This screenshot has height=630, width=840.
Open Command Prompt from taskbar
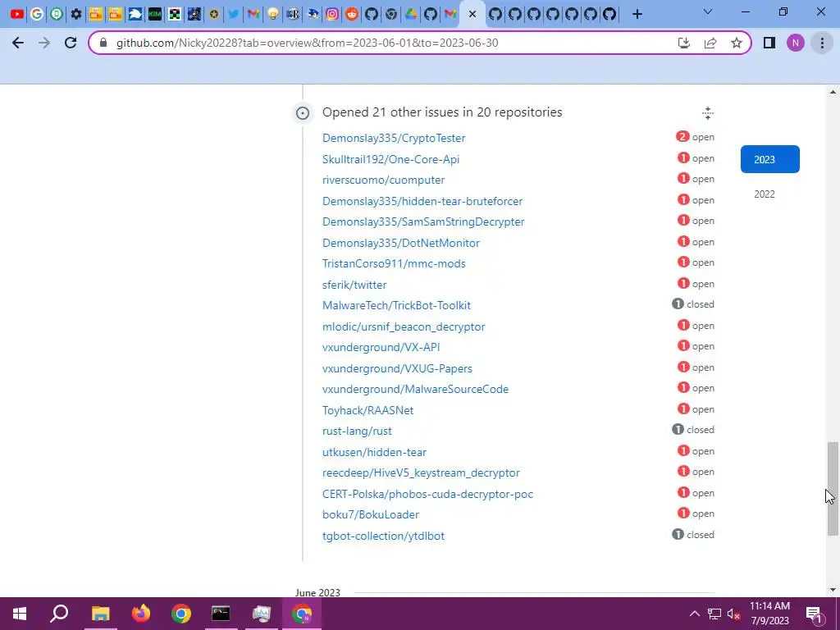click(x=221, y=614)
